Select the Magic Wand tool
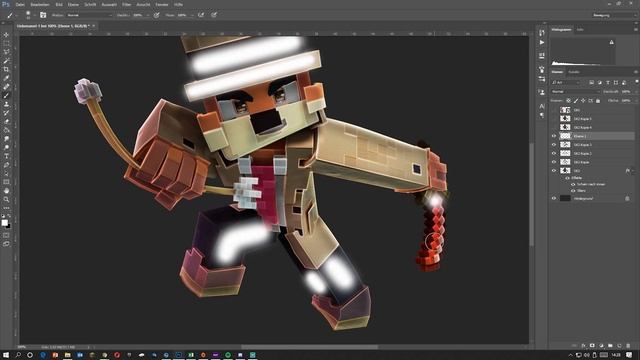Image resolution: width=640 pixels, height=360 pixels. pyautogui.click(x=6, y=61)
